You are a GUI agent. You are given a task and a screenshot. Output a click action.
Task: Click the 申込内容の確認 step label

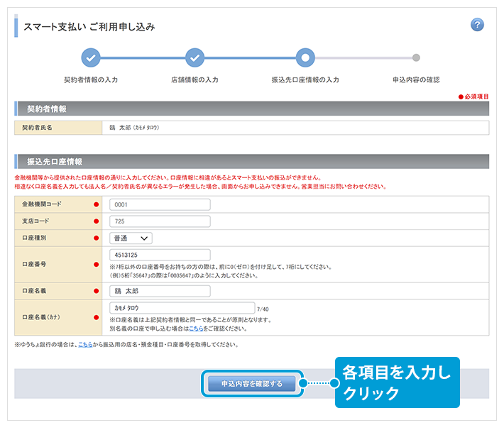(x=416, y=80)
